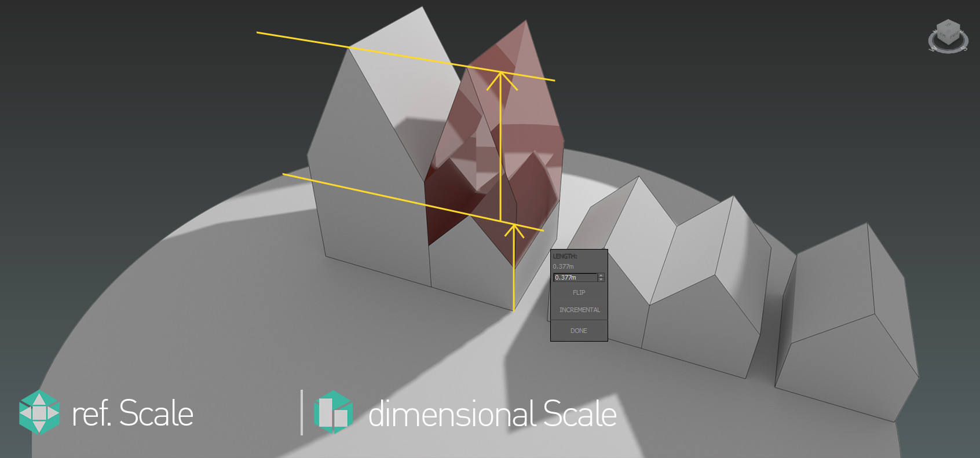Click the teal dimensional Scale logo icon
Image resolution: width=980 pixels, height=458 pixels.
[x=333, y=412]
